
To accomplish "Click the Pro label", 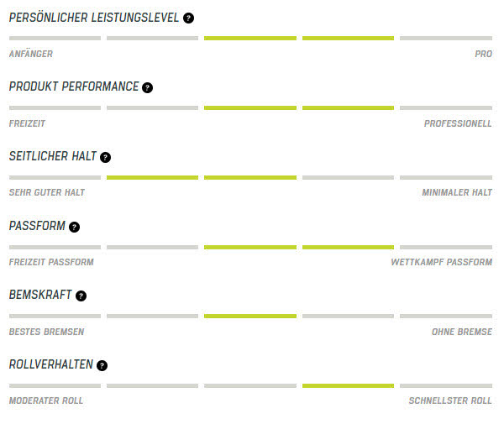I will click(x=483, y=54).
